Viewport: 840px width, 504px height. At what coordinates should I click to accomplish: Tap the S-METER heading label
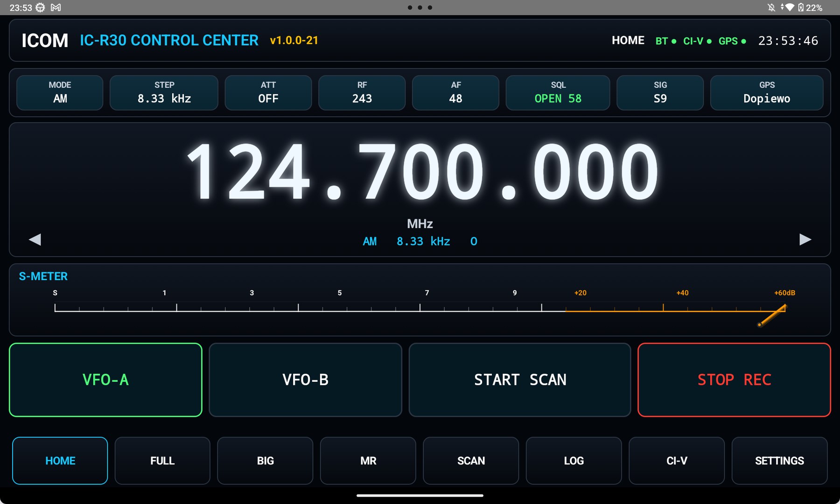(x=43, y=276)
